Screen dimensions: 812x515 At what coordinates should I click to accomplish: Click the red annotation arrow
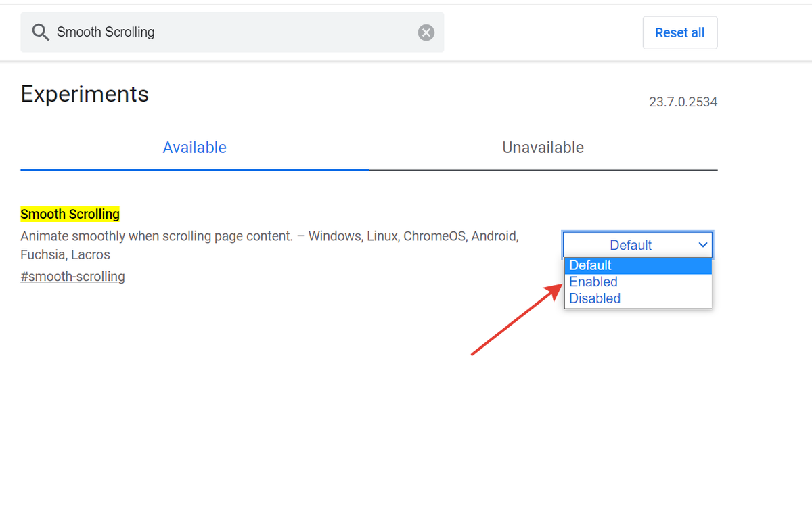518,319
